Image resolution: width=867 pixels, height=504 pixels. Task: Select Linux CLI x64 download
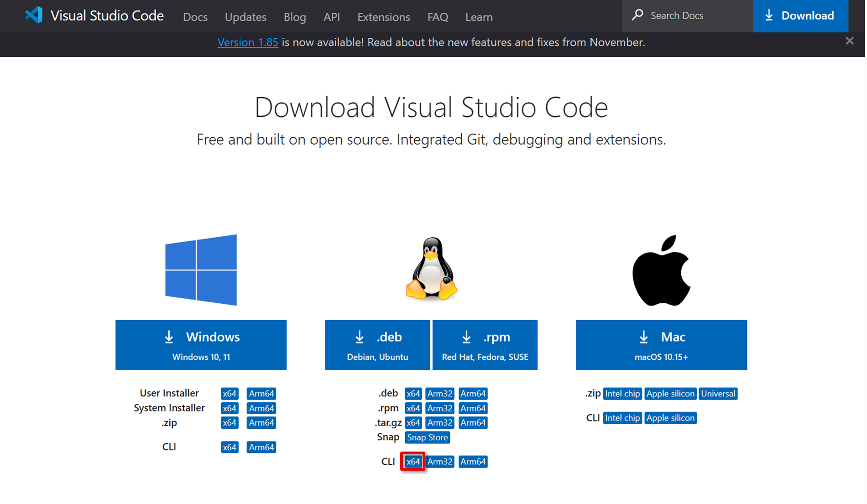pyautogui.click(x=413, y=462)
